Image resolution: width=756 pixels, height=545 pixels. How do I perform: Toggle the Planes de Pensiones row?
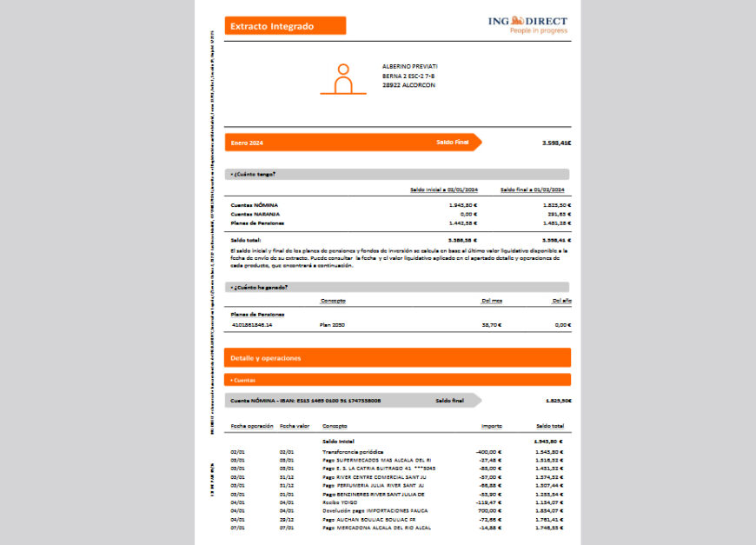coord(256,316)
